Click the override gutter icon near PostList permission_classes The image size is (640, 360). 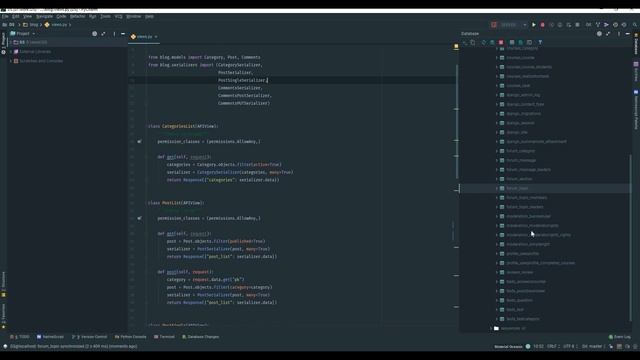coord(140,218)
